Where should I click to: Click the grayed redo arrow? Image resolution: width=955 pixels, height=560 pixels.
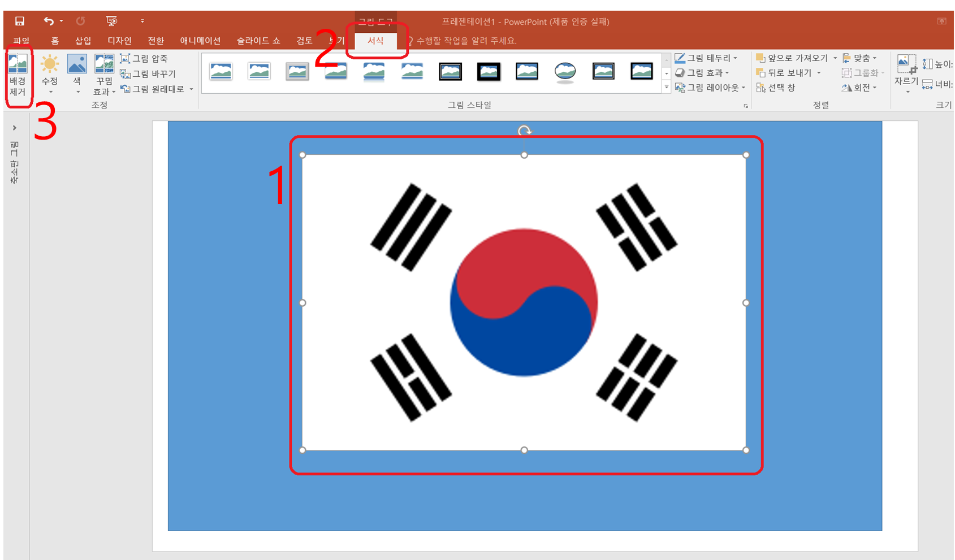click(x=80, y=21)
